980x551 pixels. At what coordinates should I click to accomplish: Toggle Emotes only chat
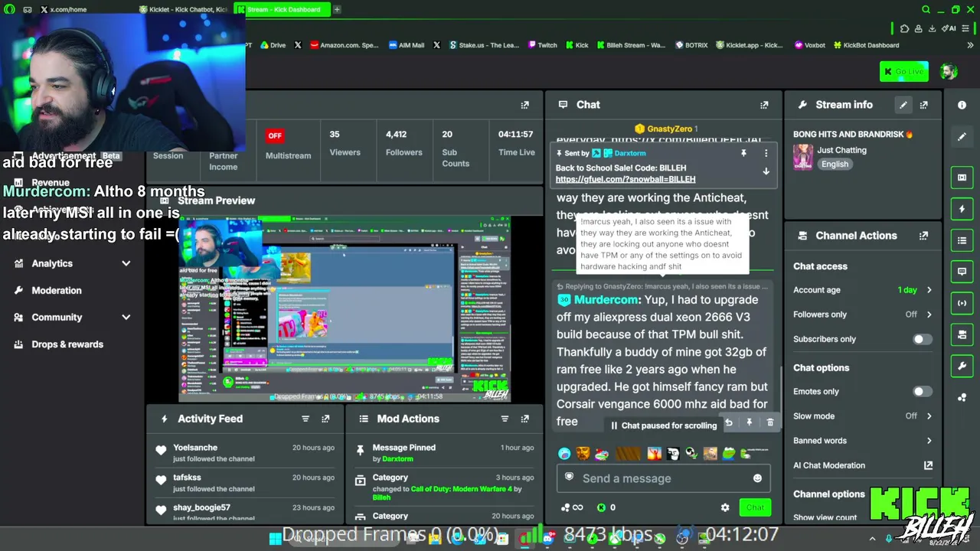point(922,392)
